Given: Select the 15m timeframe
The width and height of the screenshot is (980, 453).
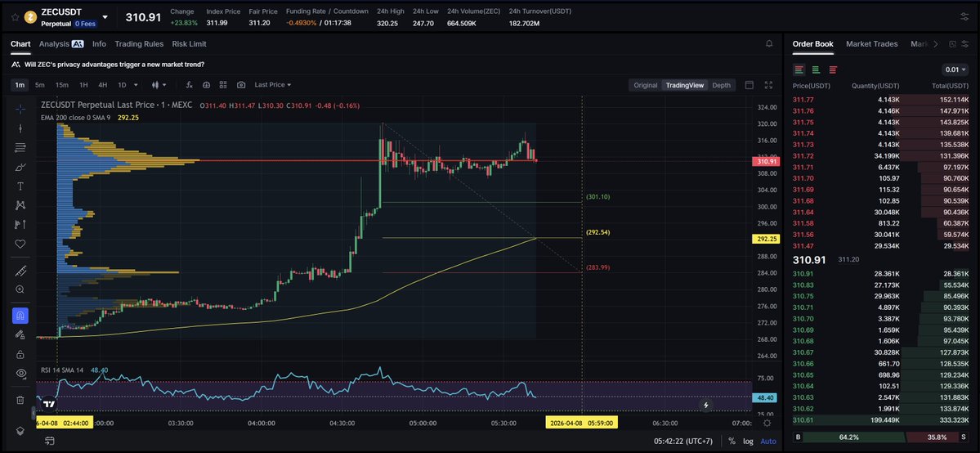Looking at the screenshot, I should [x=62, y=85].
